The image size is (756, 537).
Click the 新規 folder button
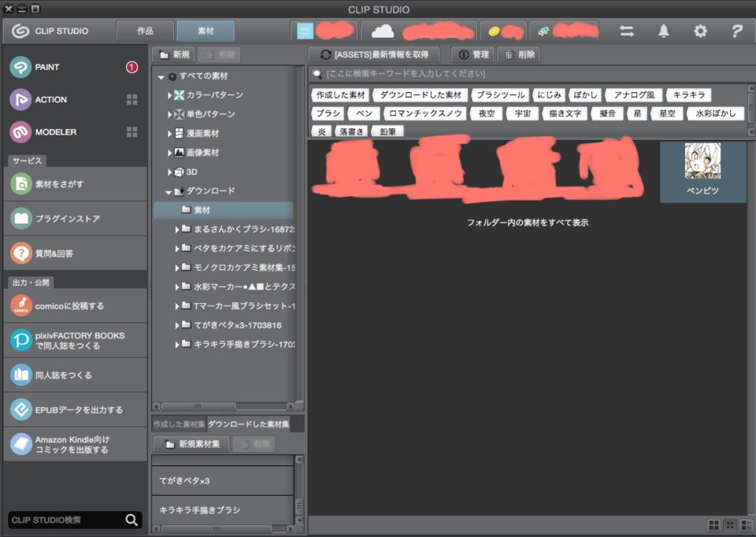point(174,54)
